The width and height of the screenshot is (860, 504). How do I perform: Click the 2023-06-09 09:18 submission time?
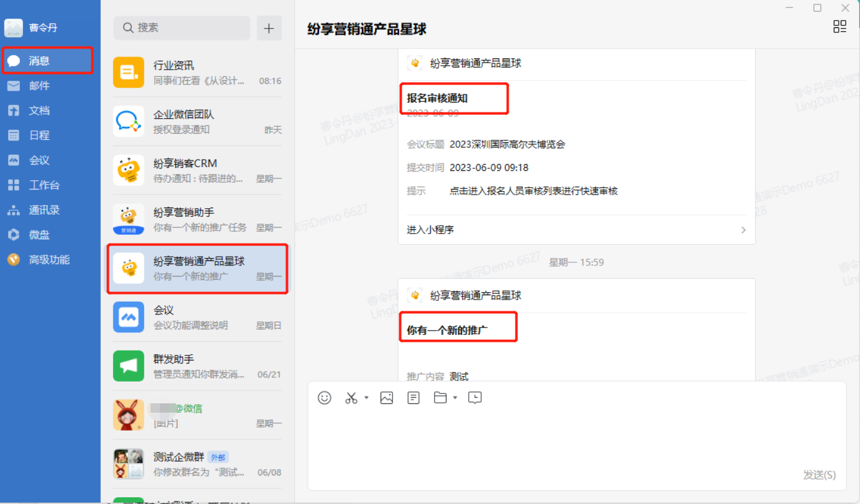coord(489,168)
